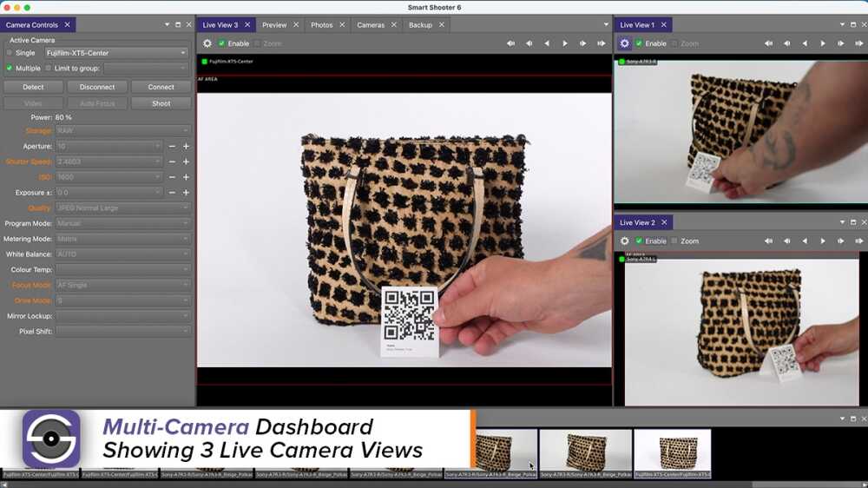Open Quality dropdown

[x=122, y=208]
